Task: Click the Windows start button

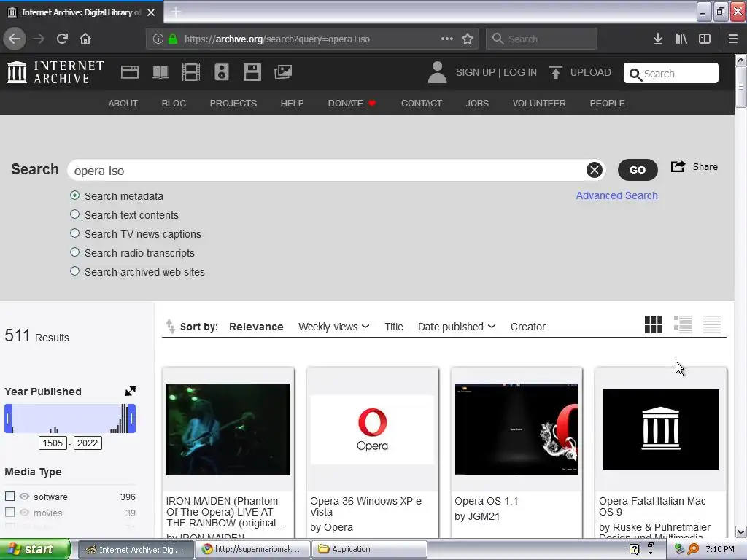Action: 35,549
